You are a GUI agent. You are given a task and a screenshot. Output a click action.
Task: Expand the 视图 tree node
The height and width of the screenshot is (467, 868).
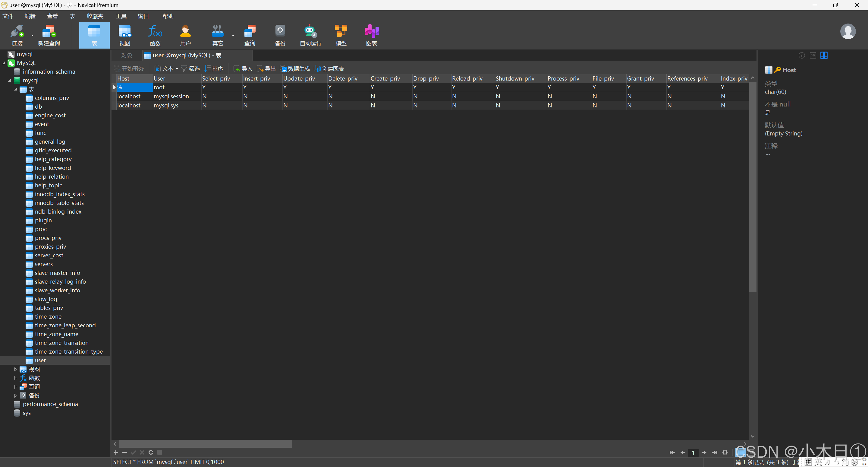(15, 369)
